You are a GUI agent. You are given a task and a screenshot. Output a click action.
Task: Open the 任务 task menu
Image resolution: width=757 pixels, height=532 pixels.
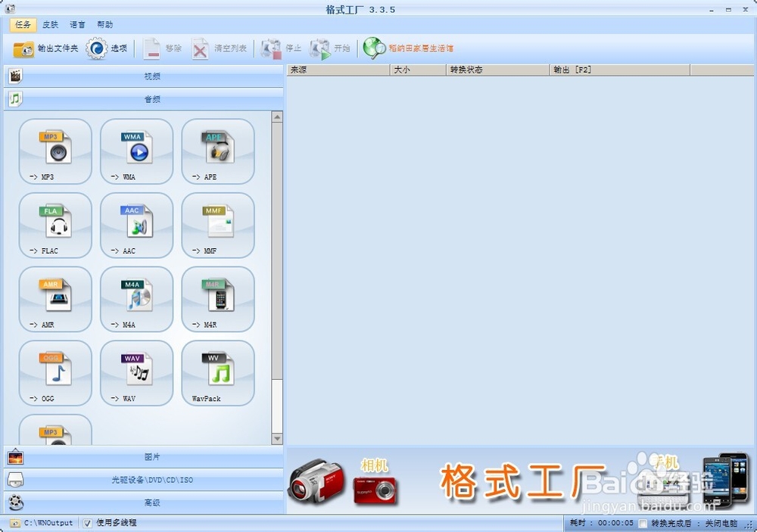click(22, 23)
